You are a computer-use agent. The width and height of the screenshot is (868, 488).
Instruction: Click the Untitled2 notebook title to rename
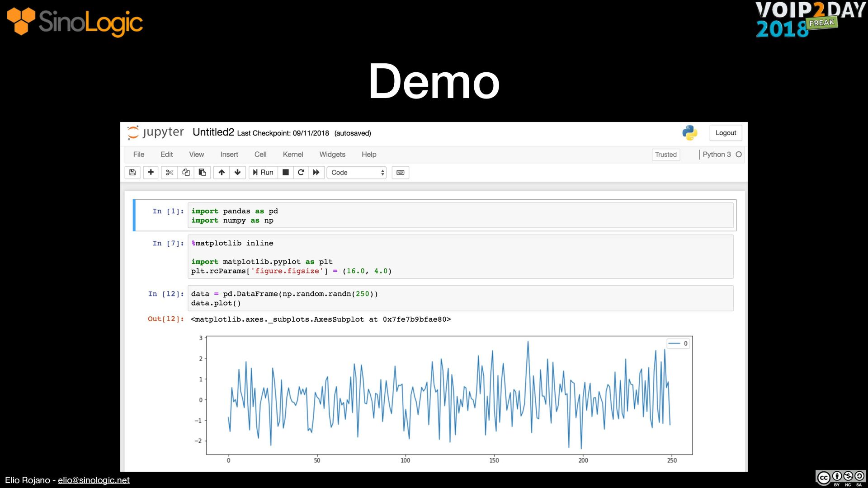pyautogui.click(x=213, y=132)
